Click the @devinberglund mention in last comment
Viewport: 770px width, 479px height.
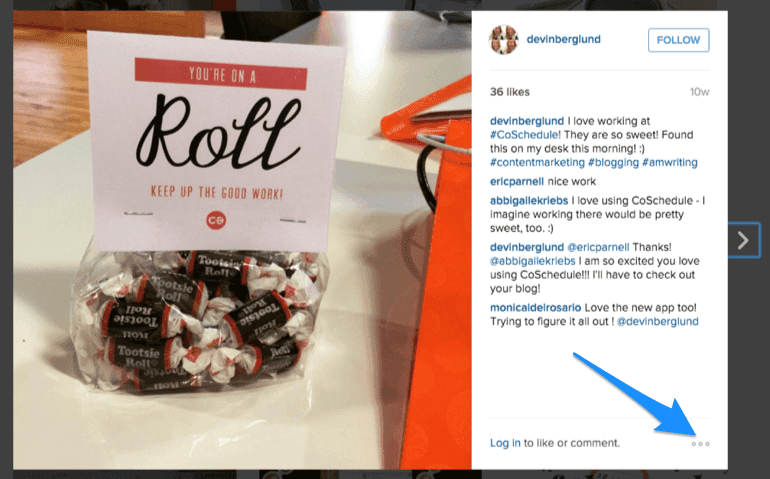tap(658, 321)
